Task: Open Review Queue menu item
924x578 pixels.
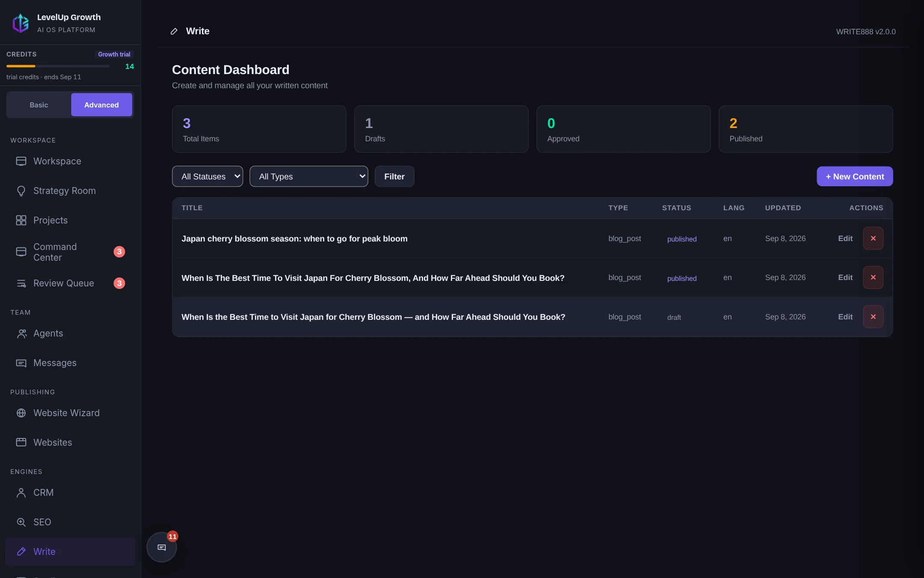Action: (x=70, y=283)
